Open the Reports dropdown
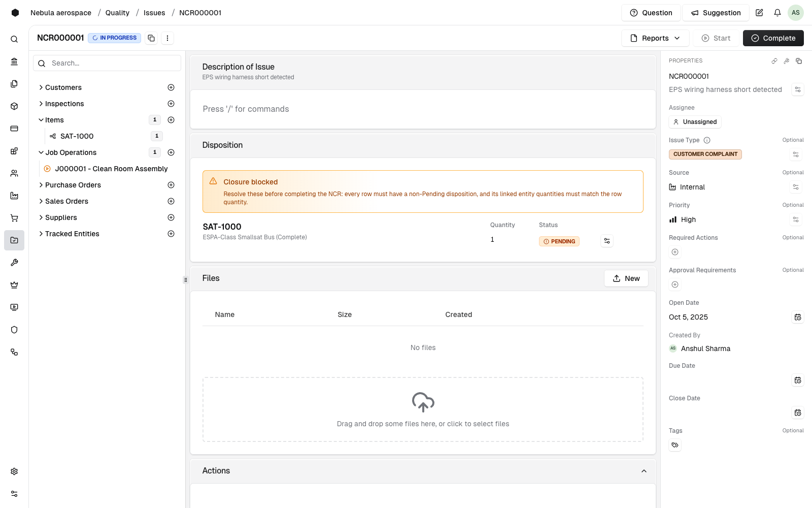Image resolution: width=812 pixels, height=508 pixels. tap(655, 38)
